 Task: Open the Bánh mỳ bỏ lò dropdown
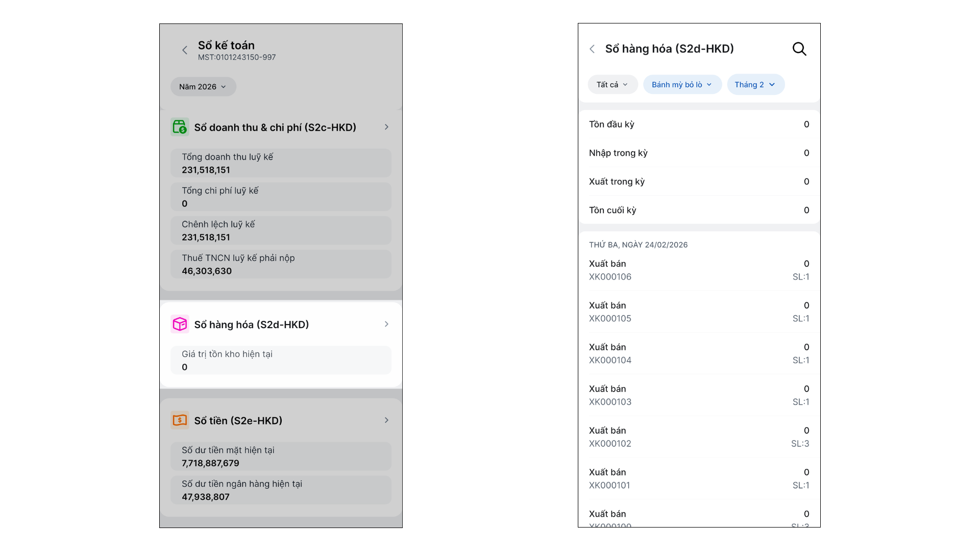[x=682, y=85]
